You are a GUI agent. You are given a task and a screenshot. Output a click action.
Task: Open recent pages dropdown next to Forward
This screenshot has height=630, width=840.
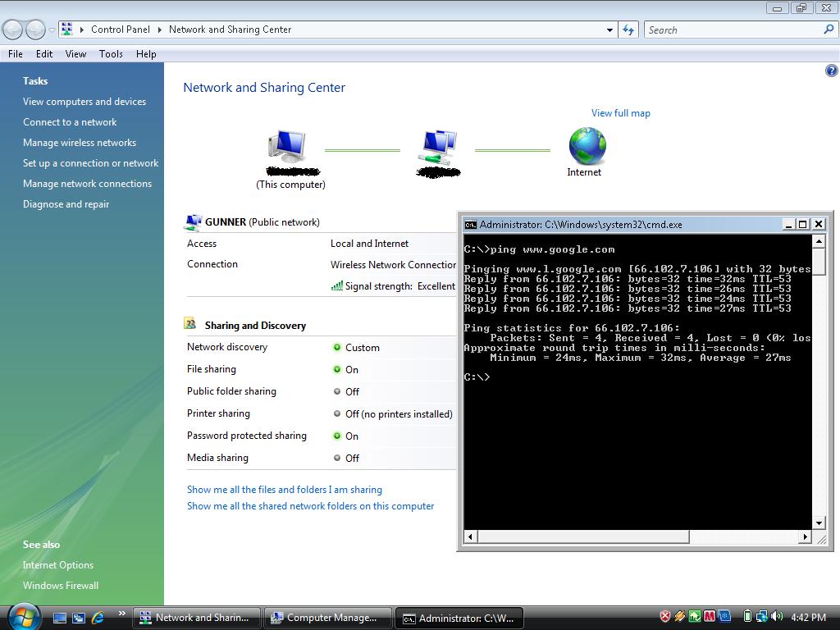pos(52,30)
